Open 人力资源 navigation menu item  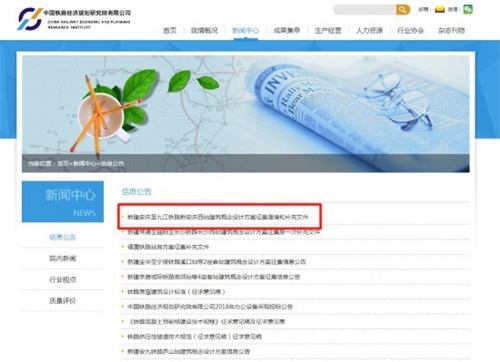369,31
